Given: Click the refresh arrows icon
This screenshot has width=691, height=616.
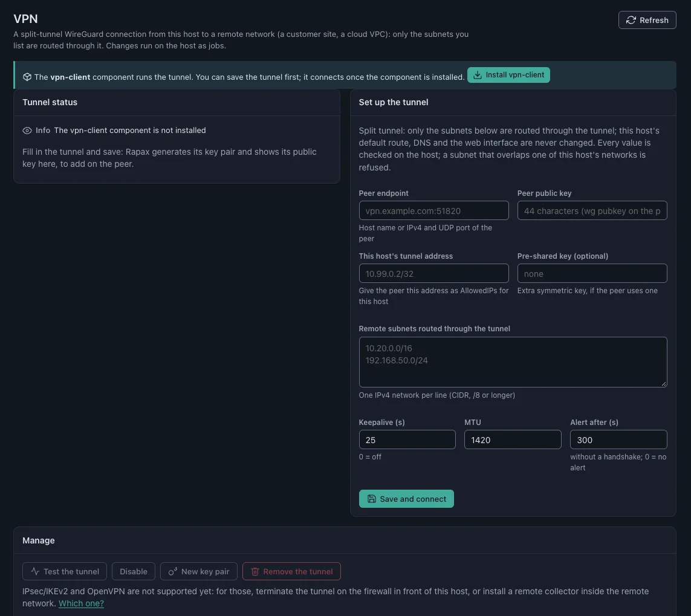Looking at the screenshot, I should pyautogui.click(x=631, y=21).
